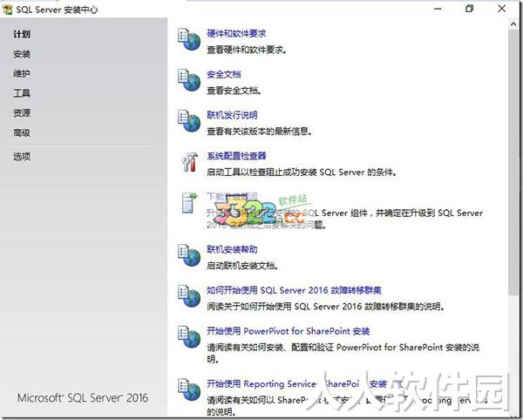
Task: Click the 联机安装帮助 globe document icon
Action: [x=189, y=255]
